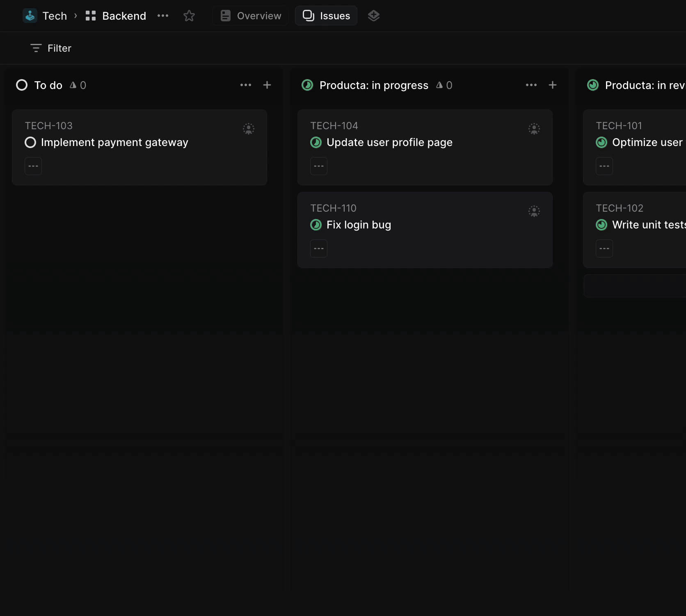The image size is (686, 616).
Task: Switch to the Overview tab
Action: click(x=251, y=16)
